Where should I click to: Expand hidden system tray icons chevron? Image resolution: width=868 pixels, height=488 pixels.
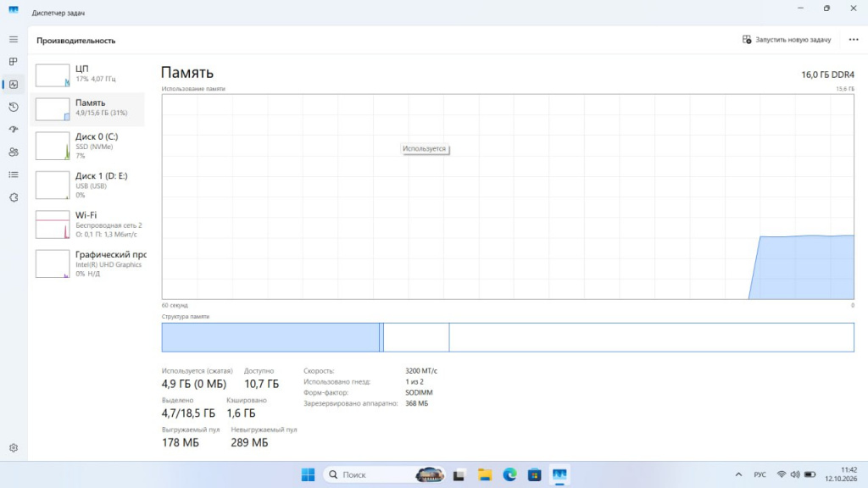(x=738, y=474)
